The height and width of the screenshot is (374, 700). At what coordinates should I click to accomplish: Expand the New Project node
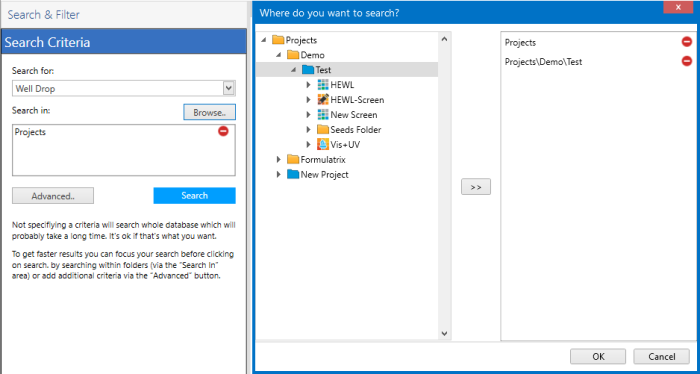279,175
